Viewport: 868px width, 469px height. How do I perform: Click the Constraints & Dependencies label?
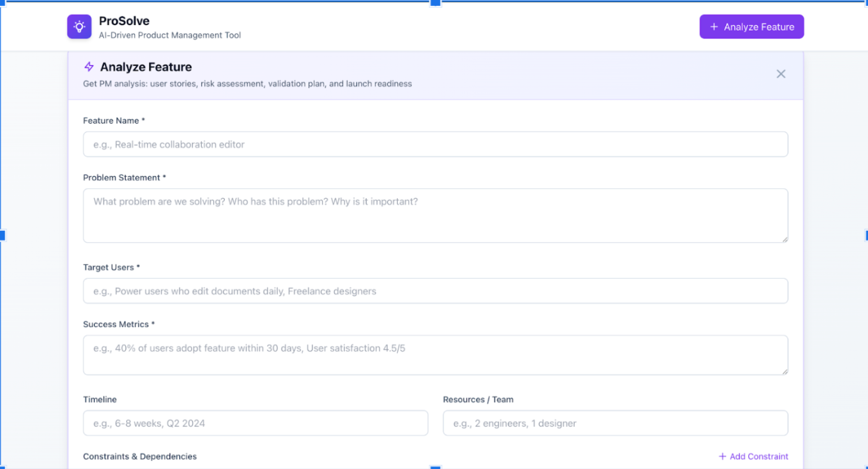click(140, 457)
